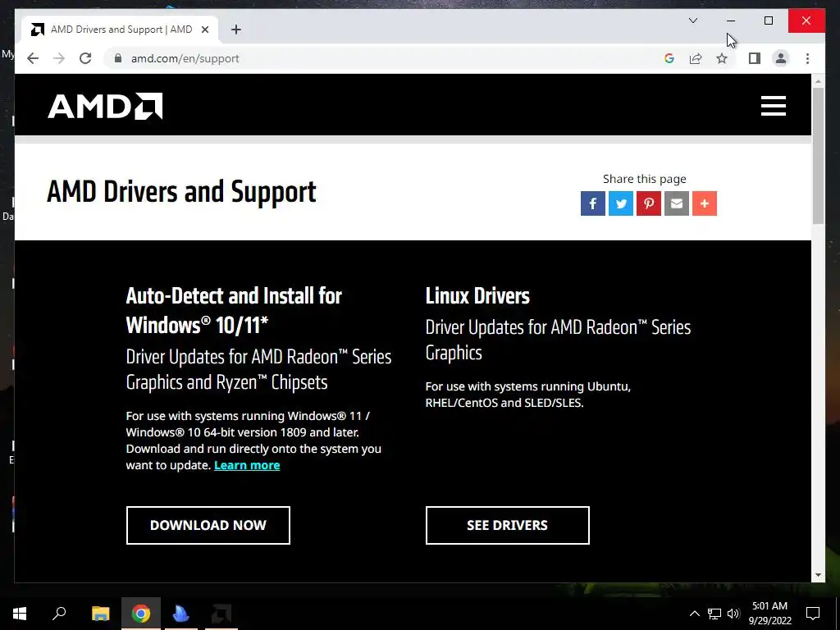This screenshot has width=840, height=630.
Task: Click scrollbar up arrow
Action: point(818,81)
